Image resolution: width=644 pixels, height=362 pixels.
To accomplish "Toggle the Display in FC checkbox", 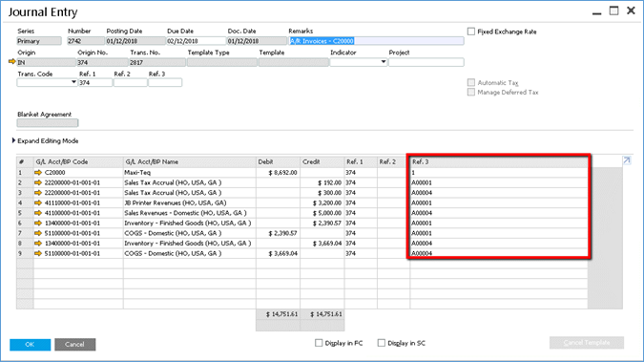I will tap(319, 343).
